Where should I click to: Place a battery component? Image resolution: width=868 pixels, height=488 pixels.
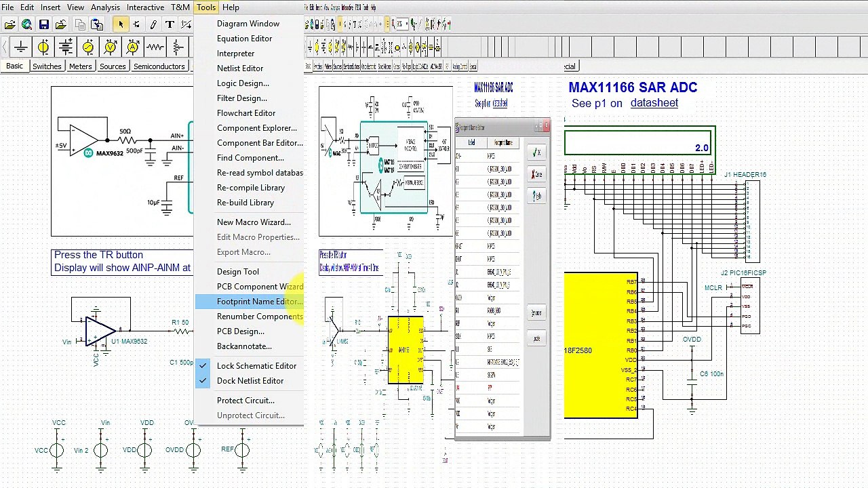tap(66, 47)
